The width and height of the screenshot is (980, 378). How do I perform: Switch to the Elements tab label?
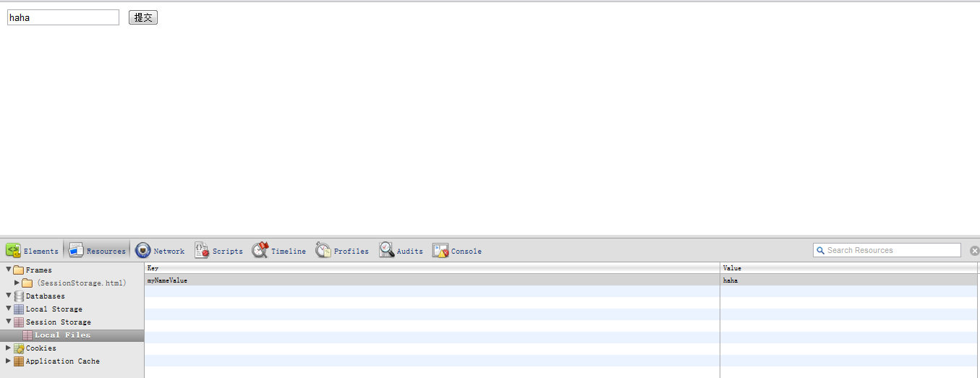[x=41, y=252]
